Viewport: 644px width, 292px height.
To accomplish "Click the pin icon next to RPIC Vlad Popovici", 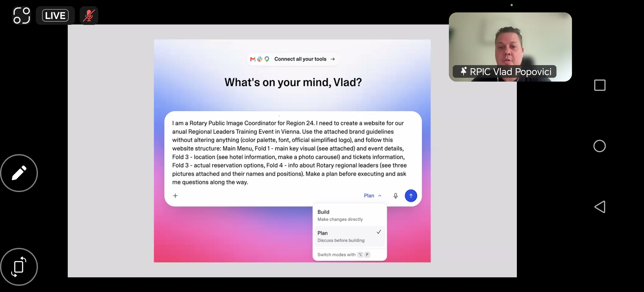I will 463,72.
